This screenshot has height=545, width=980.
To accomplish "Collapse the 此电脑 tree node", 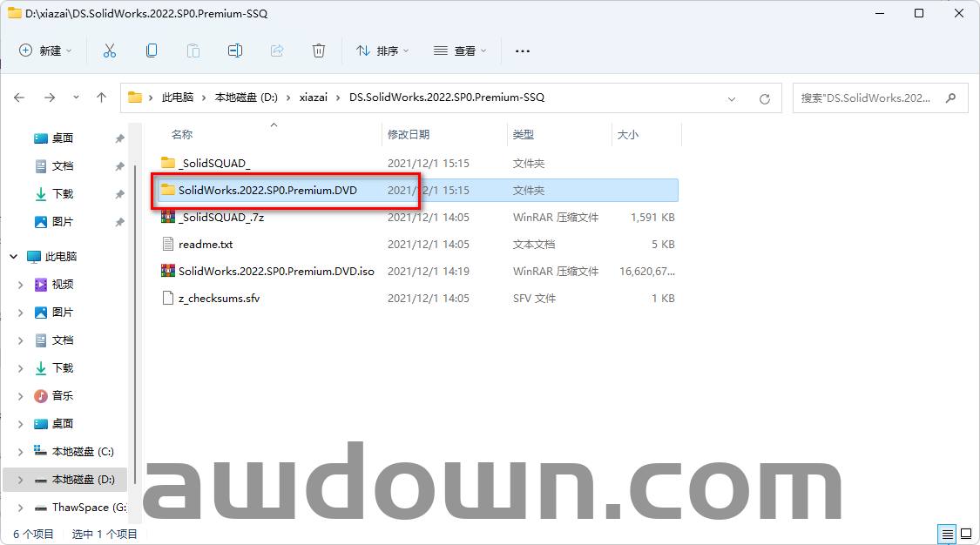I will (14, 257).
